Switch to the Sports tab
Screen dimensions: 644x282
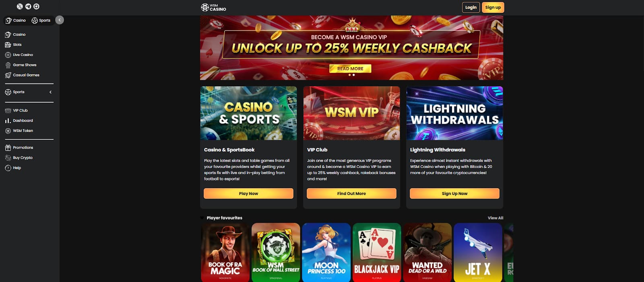[41, 20]
